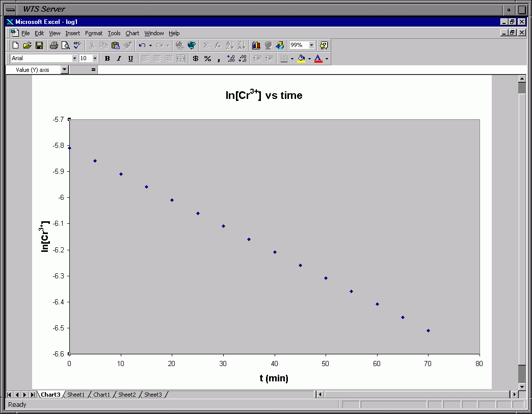This screenshot has width=532, height=414.
Task: Switch to the Sheet1 tab
Action: (x=76, y=395)
